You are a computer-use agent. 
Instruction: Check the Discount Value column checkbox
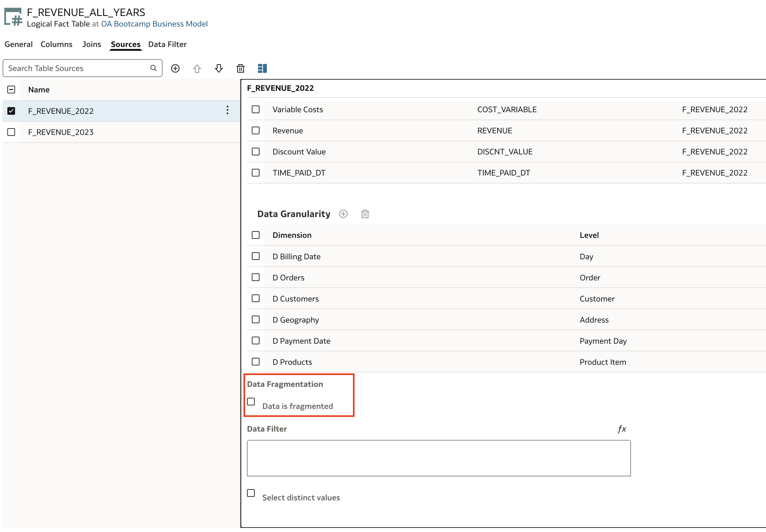point(256,151)
